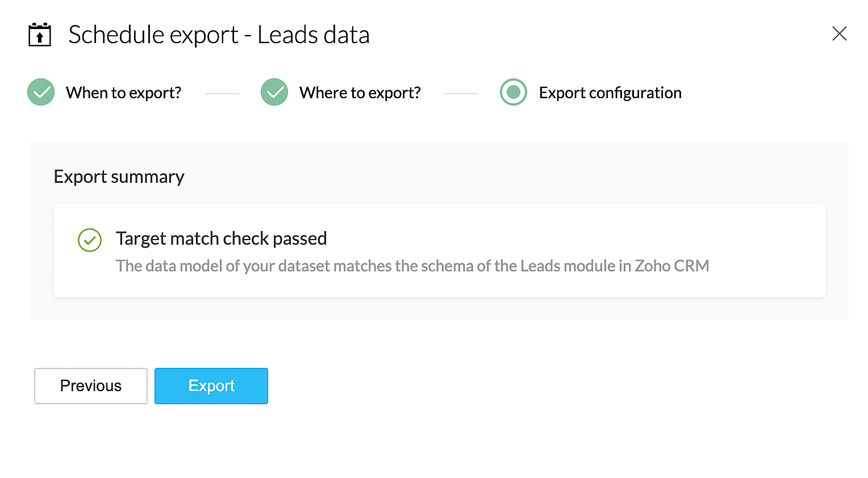Select the Target match check passed title

[221, 238]
